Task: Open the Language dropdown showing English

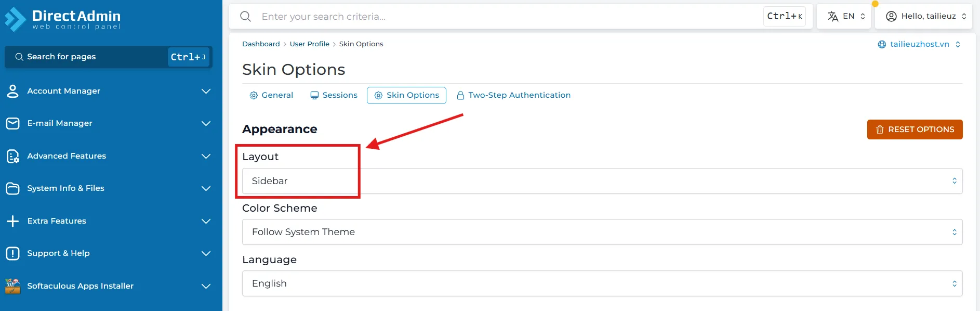Action: [x=602, y=283]
